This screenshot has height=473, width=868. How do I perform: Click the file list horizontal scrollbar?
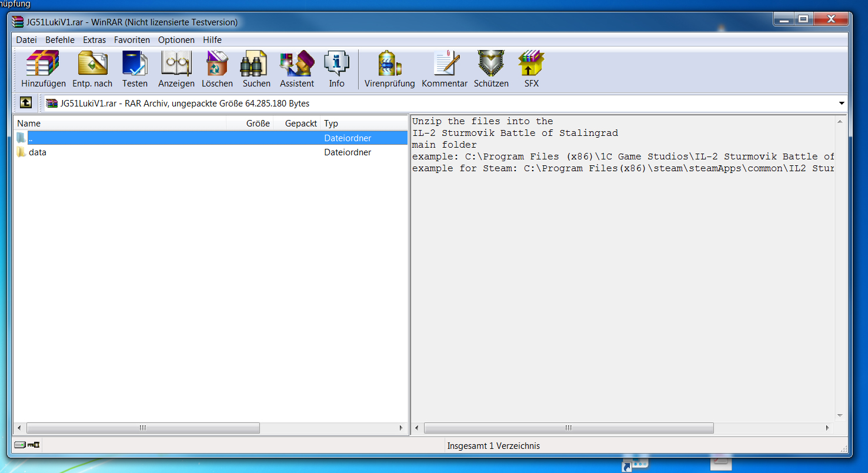[143, 428]
